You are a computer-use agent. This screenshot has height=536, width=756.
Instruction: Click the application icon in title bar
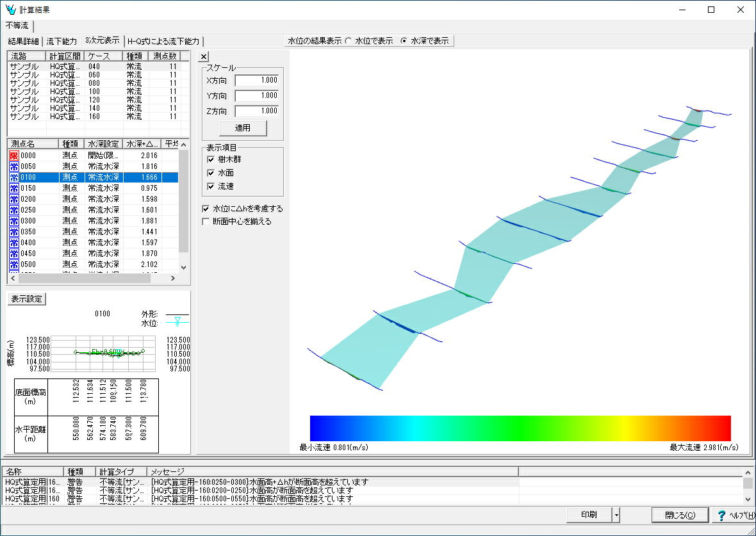pos(10,10)
